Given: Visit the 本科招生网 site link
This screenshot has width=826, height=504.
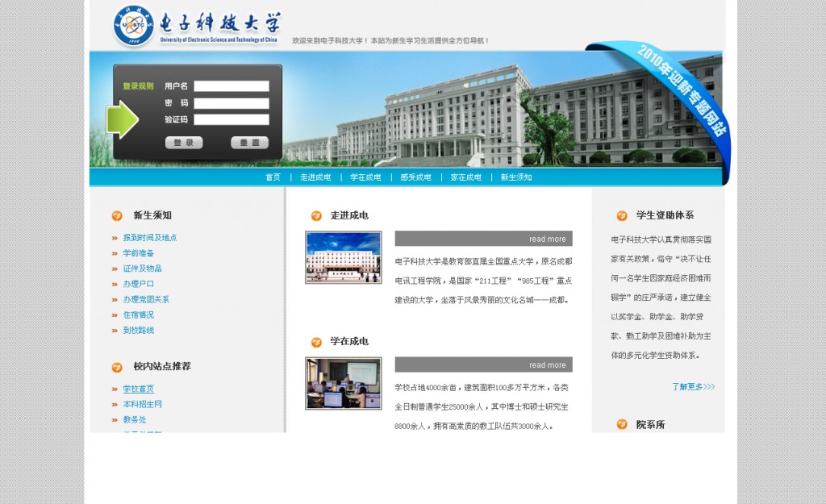Looking at the screenshot, I should (x=142, y=405).
